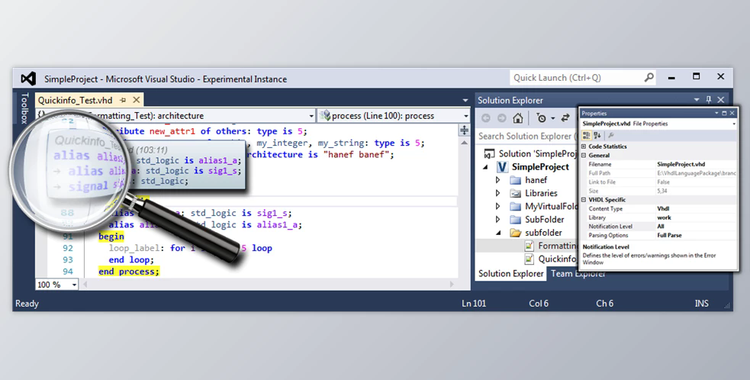Close the Solution Explorer panel

pyautogui.click(x=721, y=100)
